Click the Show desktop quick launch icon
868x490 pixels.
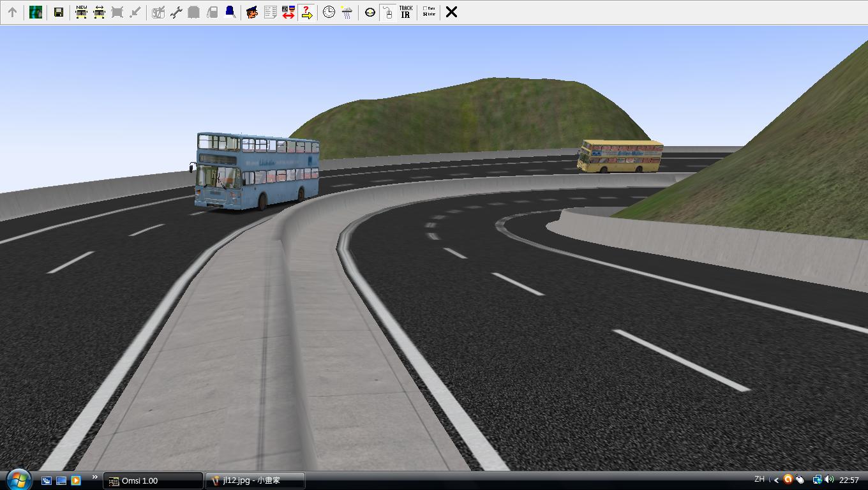click(61, 480)
